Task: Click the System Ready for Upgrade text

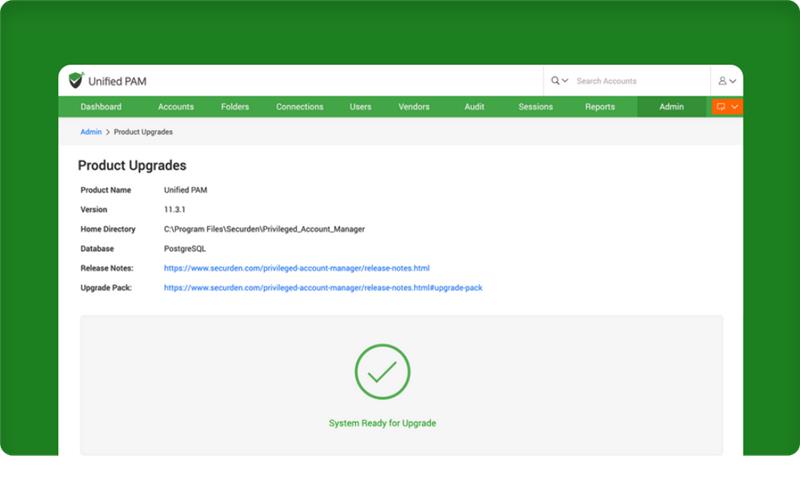Action: coord(383,423)
